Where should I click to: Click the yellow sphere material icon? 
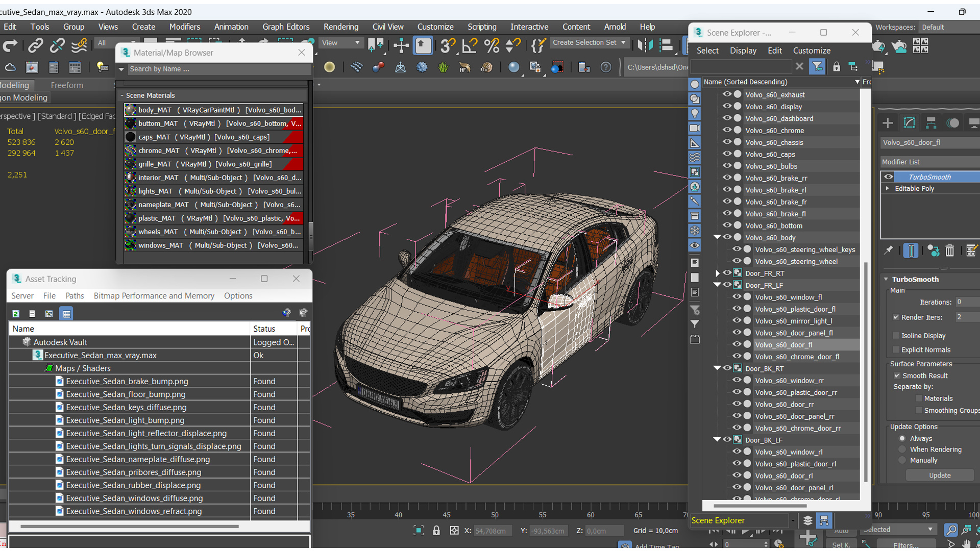coord(329,67)
